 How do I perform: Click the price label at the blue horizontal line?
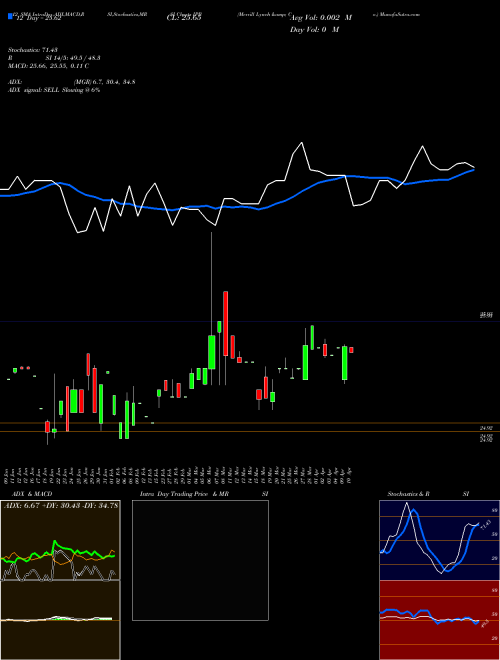(487, 315)
